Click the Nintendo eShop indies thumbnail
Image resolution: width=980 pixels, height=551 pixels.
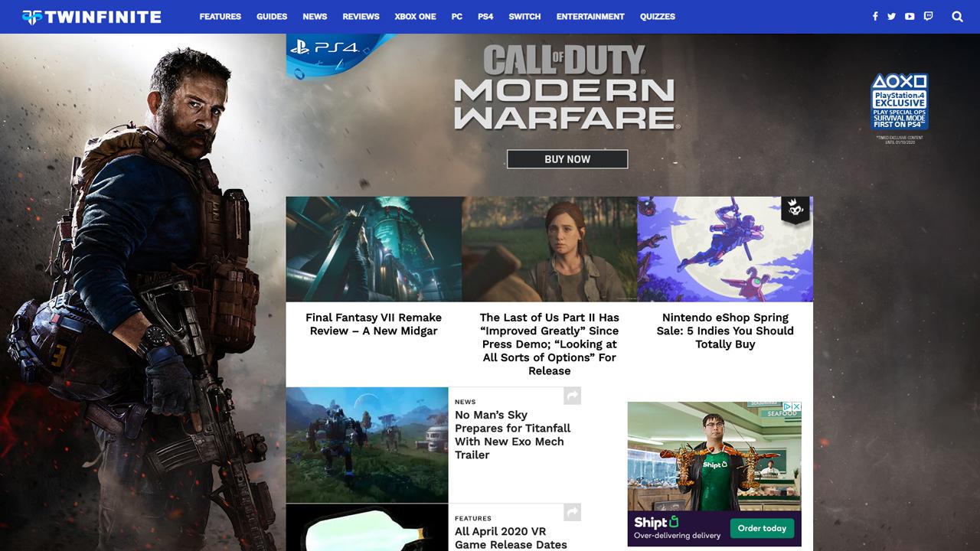725,249
